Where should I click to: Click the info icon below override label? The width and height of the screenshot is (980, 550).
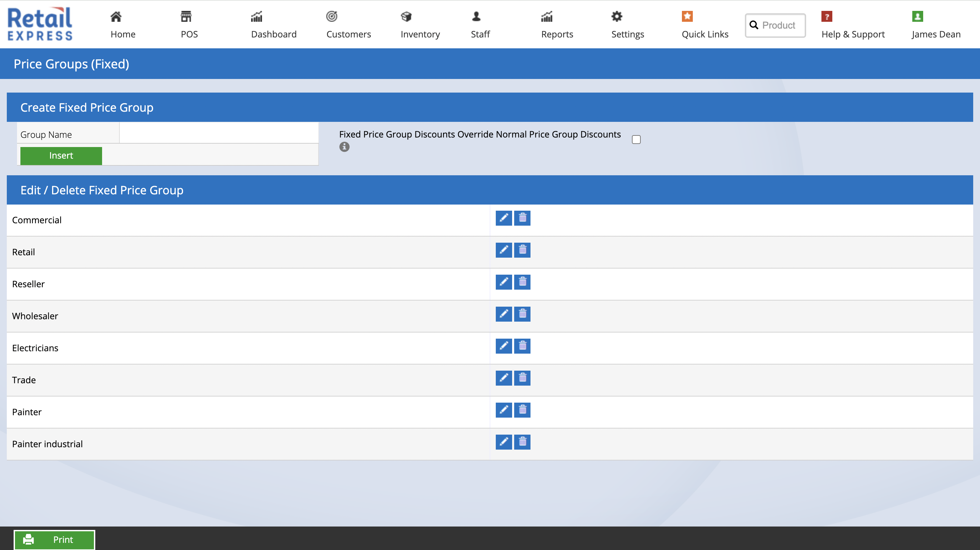point(344,147)
